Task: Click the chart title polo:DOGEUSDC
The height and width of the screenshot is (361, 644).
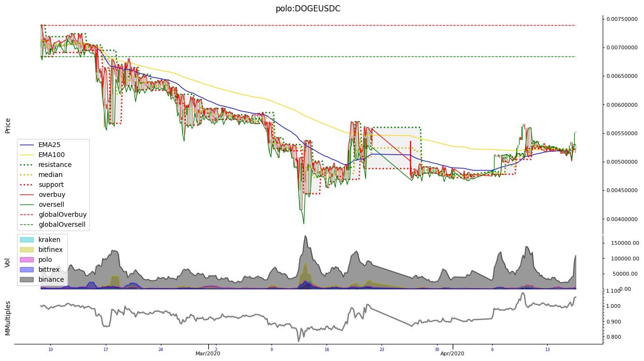Action: pyautogui.click(x=308, y=9)
